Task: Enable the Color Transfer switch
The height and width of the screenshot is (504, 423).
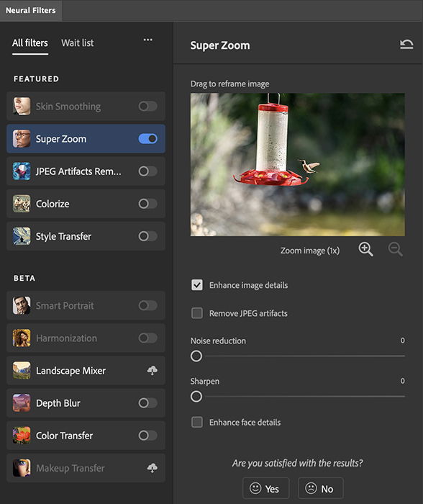Action: [147, 436]
